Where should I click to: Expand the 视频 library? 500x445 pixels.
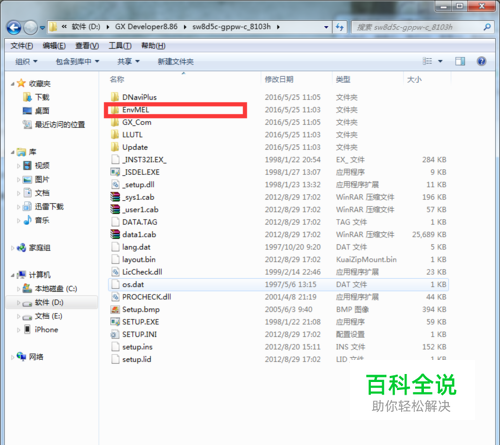point(18,166)
